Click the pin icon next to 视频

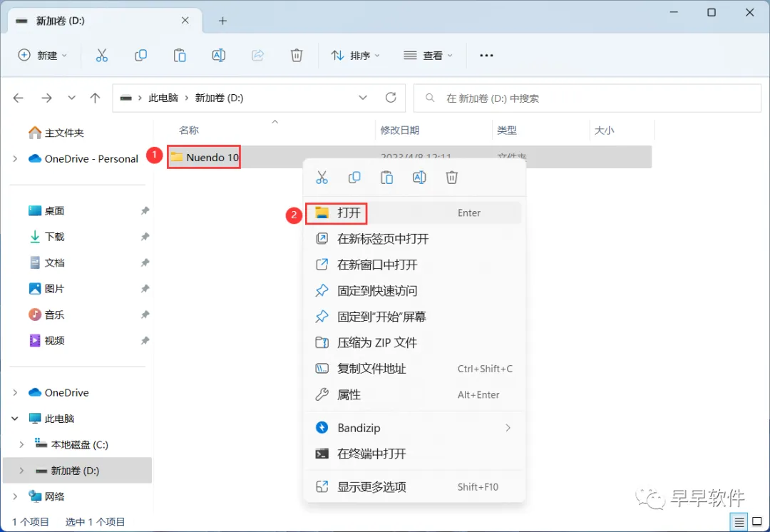coord(145,341)
